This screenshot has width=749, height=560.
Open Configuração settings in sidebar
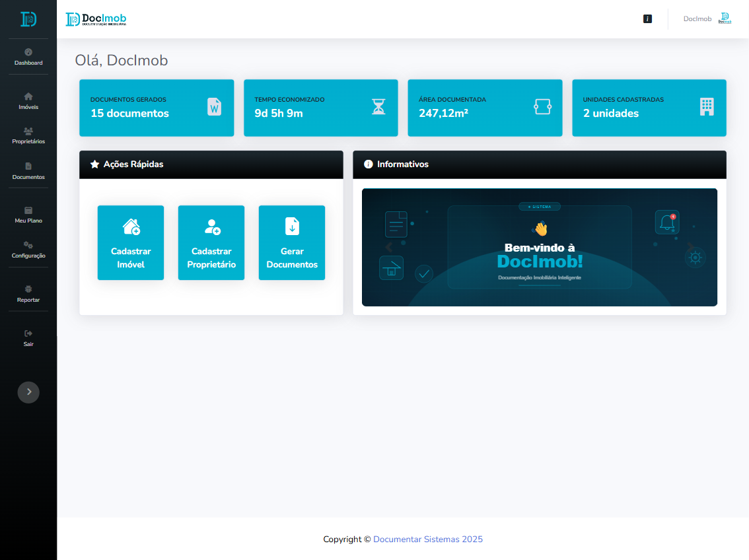(28, 250)
